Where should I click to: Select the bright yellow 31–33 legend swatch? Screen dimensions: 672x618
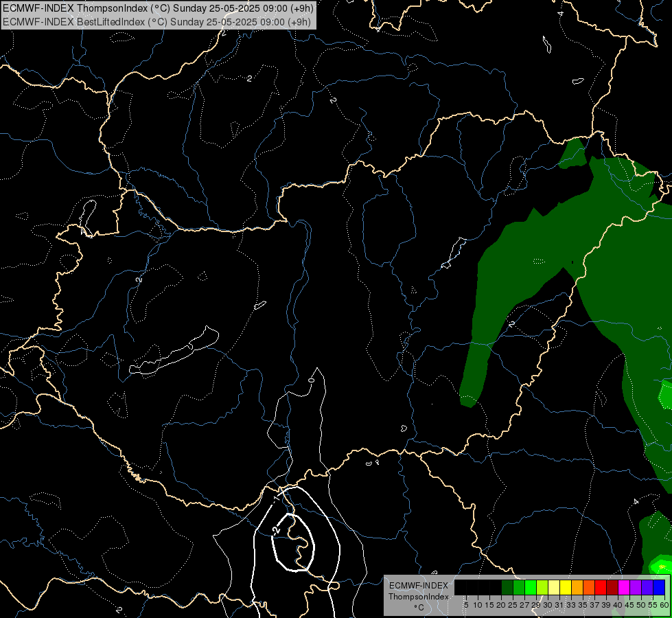566,587
